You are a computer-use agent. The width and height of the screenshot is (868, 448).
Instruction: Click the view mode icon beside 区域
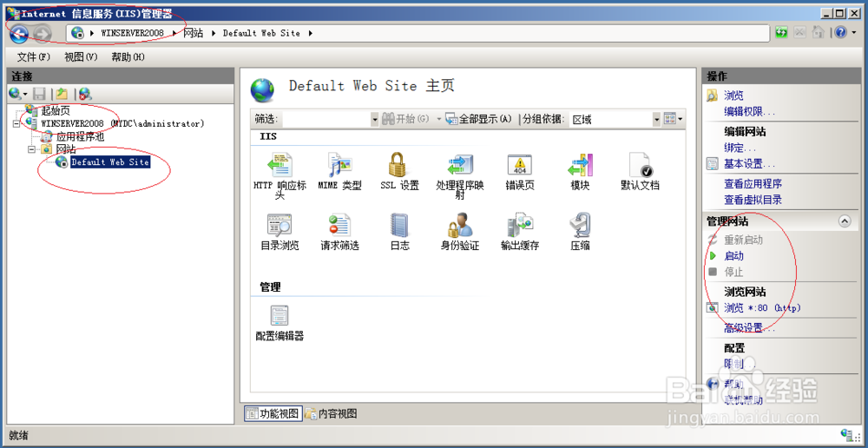(669, 118)
